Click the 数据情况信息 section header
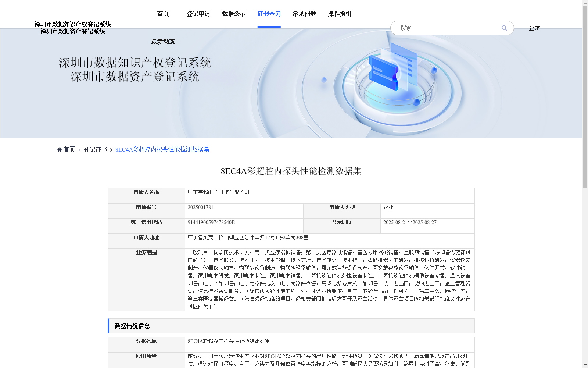Image resolution: width=588 pixels, height=368 pixels. pos(291,326)
